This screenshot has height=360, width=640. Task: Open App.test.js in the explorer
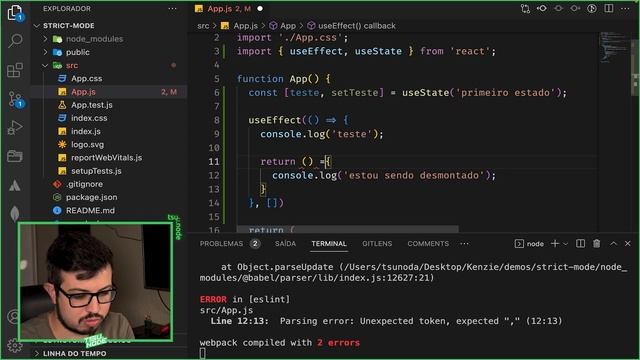92,105
